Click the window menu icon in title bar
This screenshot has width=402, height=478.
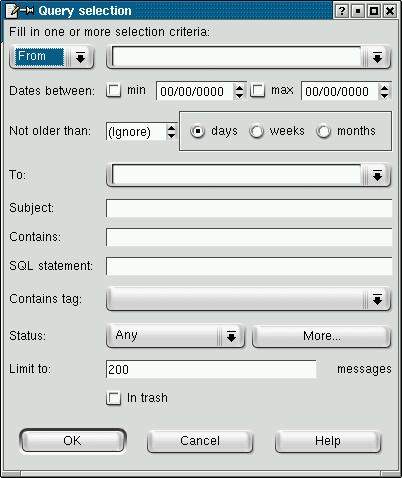pos(13,11)
